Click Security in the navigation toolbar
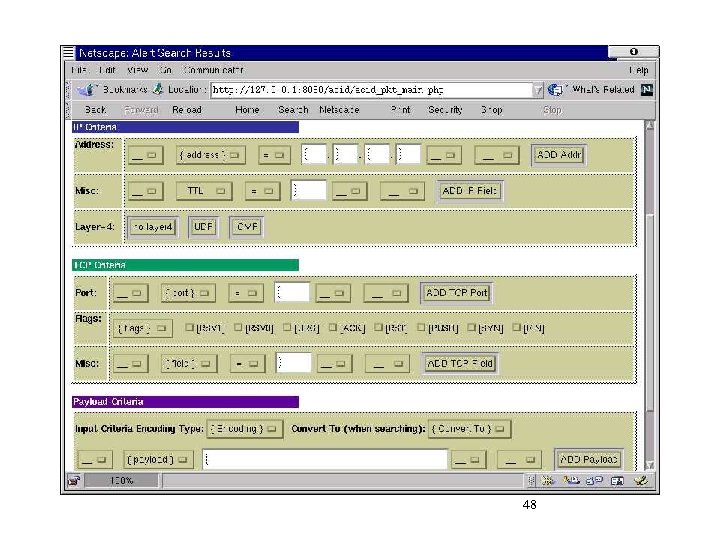This screenshot has width=720, height=540. coord(445,110)
